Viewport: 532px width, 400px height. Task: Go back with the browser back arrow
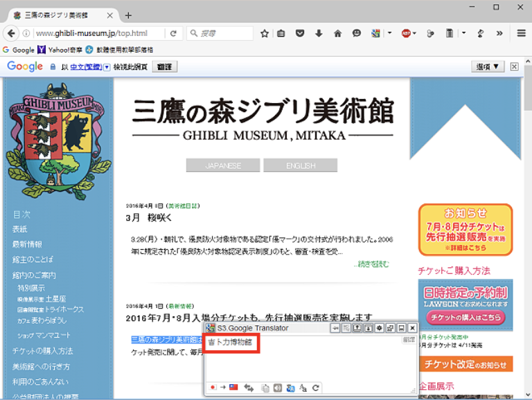click(x=11, y=33)
